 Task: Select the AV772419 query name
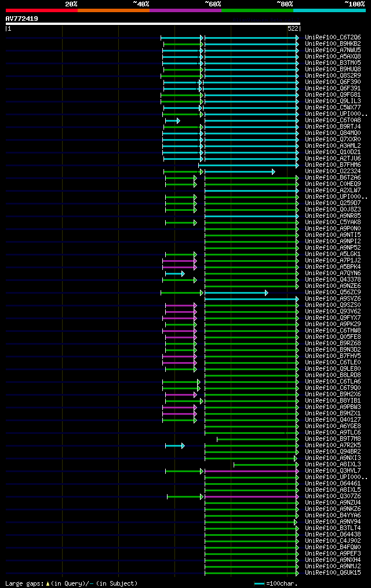point(22,19)
